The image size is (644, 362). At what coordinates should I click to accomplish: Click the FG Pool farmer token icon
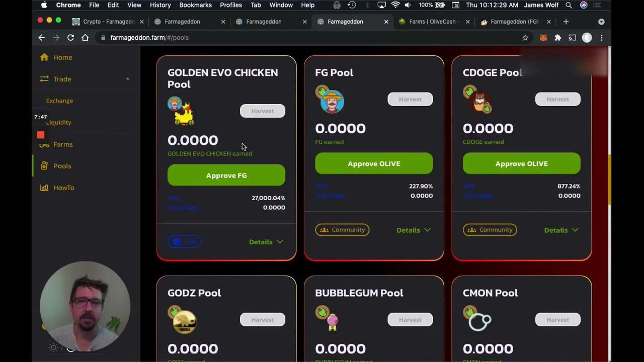point(330,99)
